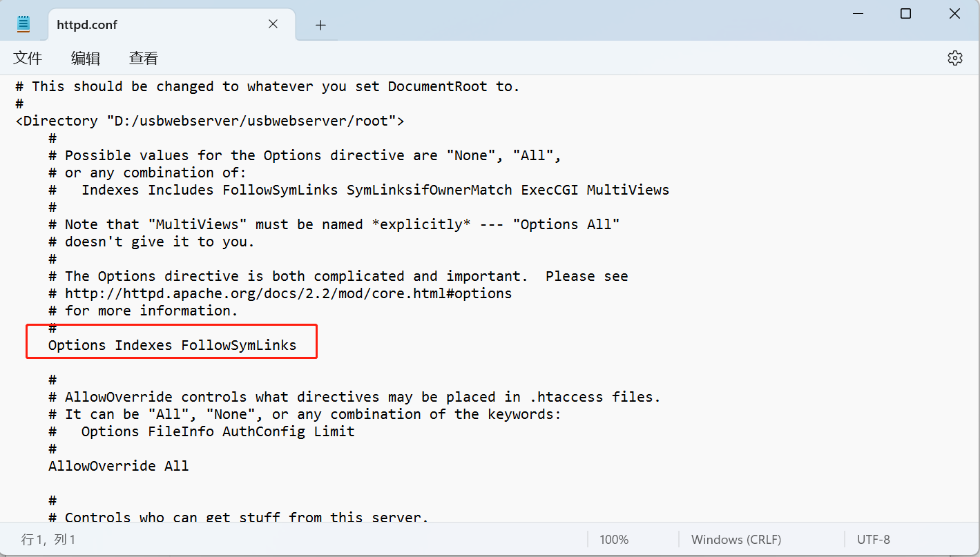Viewport: 980px width, 557px height.
Task: Click the Windows (CRLF) line ending indicator
Action: (736, 540)
